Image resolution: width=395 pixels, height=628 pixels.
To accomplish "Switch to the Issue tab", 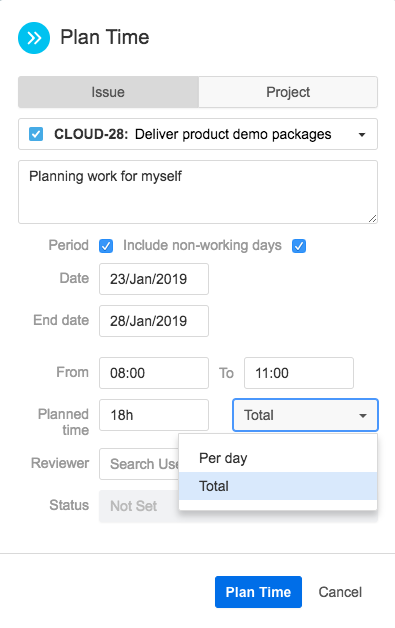I will pyautogui.click(x=108, y=92).
